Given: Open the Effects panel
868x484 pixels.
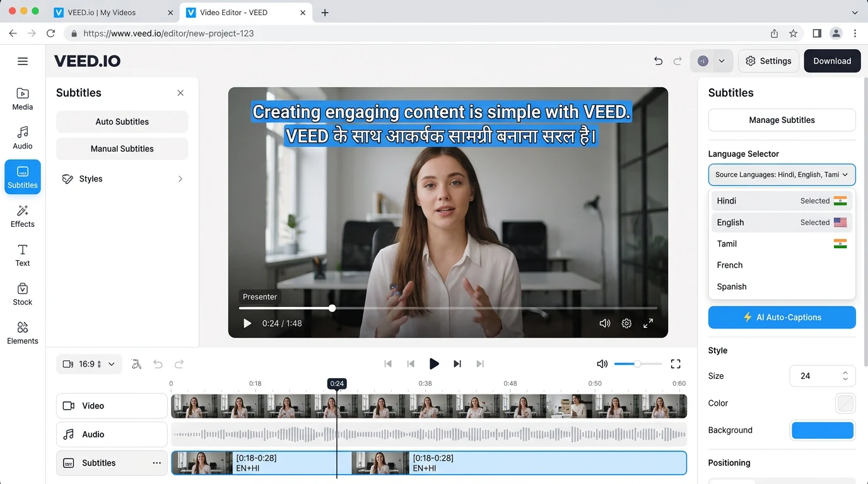Looking at the screenshot, I should [23, 216].
